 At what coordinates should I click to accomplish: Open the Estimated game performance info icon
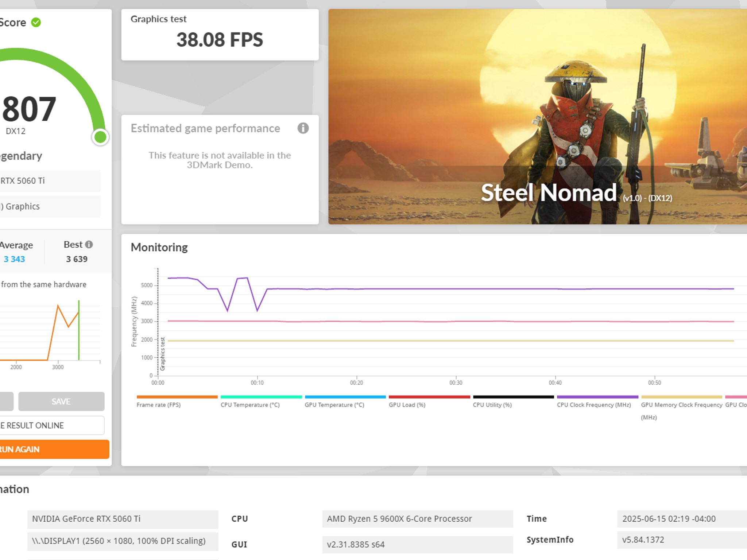303,128
